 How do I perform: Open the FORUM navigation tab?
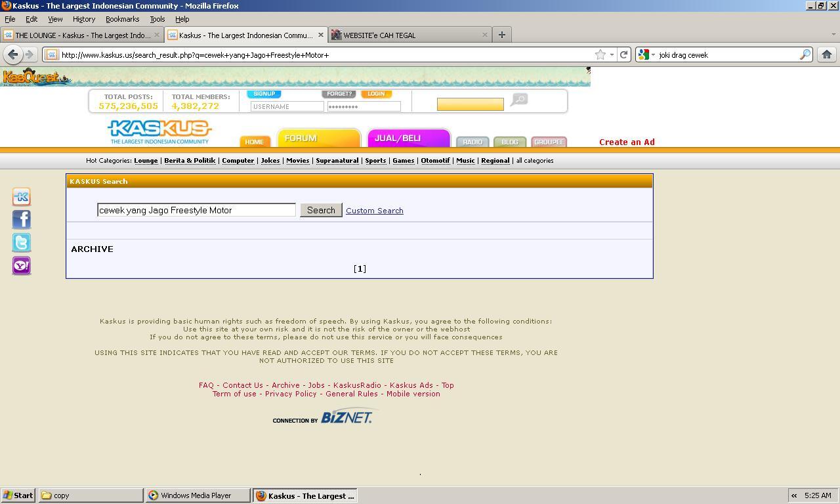(318, 138)
